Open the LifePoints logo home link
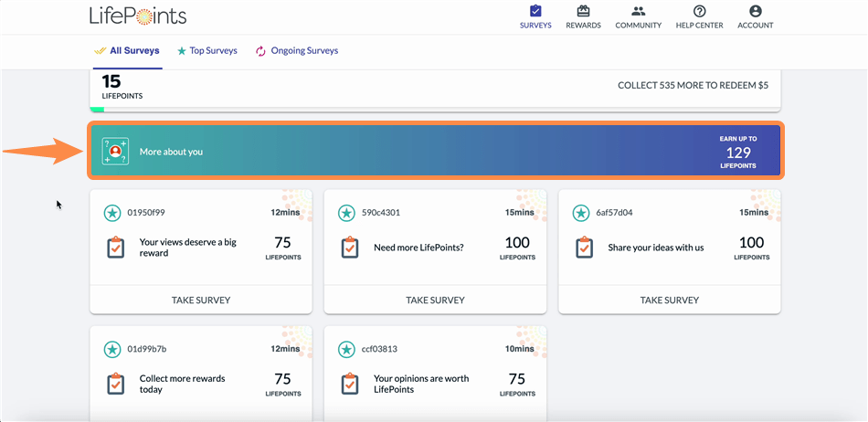Screen dimensions: 868x422 pyautogui.click(x=138, y=16)
